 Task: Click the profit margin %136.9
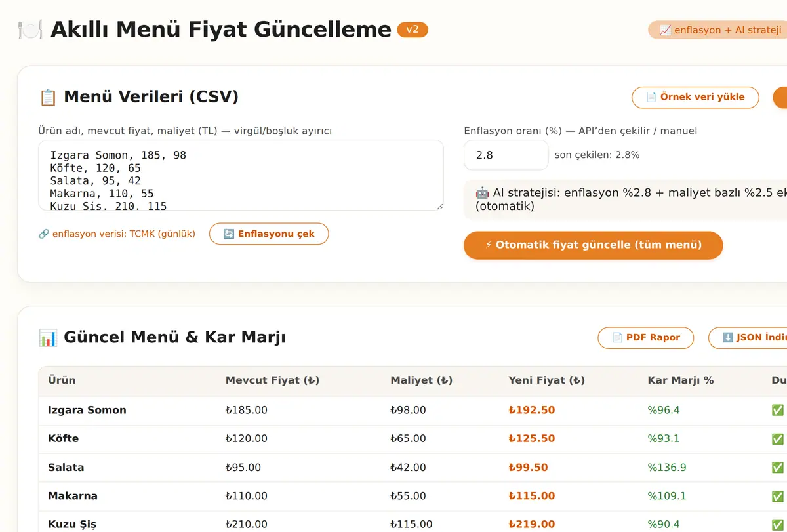point(667,468)
